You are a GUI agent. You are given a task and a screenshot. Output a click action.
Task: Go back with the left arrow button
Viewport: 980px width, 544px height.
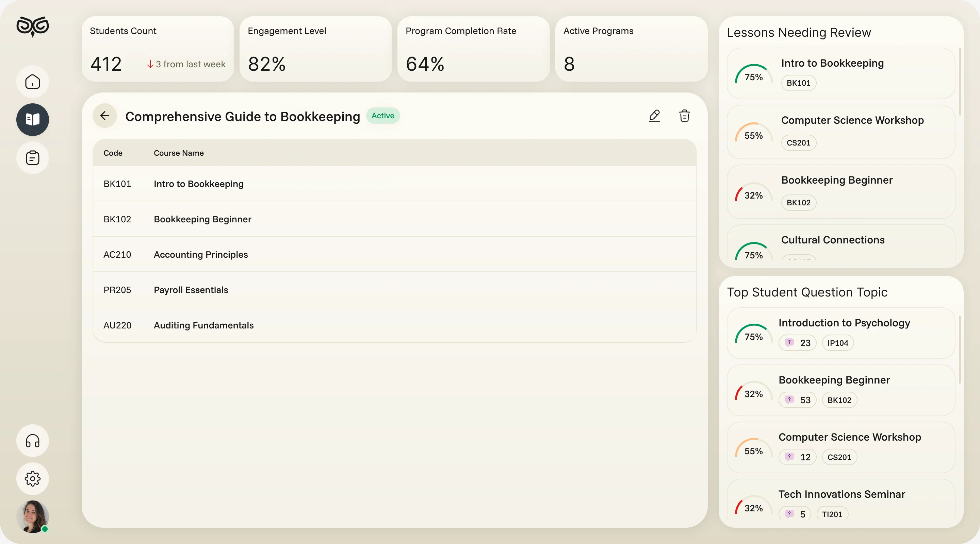[104, 116]
